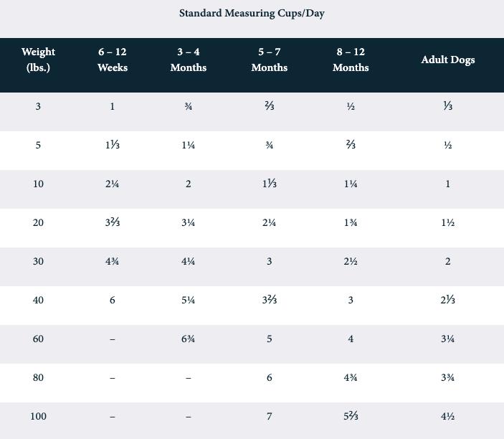Click 3 – 4 Months amount for 60 lbs
The image size is (504, 439).
tap(189, 339)
